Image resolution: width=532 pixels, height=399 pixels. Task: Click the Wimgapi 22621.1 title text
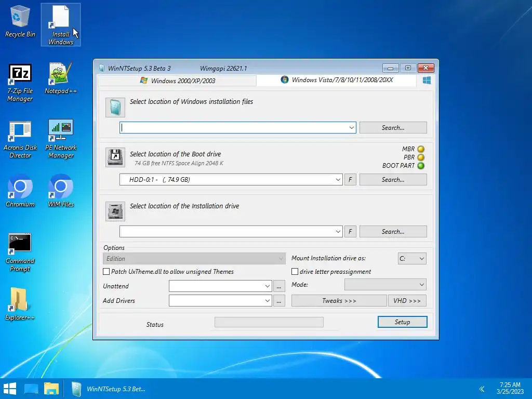(223, 68)
